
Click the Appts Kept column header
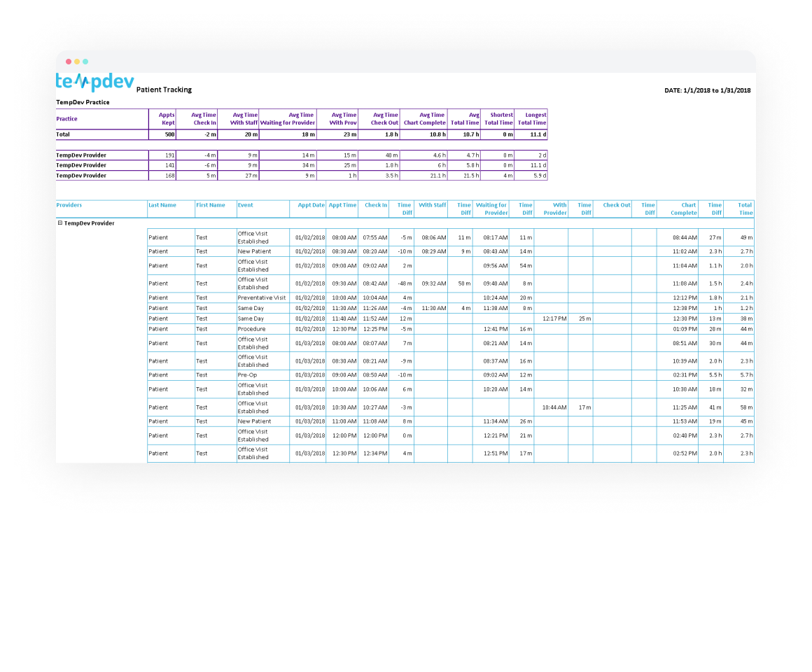(x=162, y=118)
